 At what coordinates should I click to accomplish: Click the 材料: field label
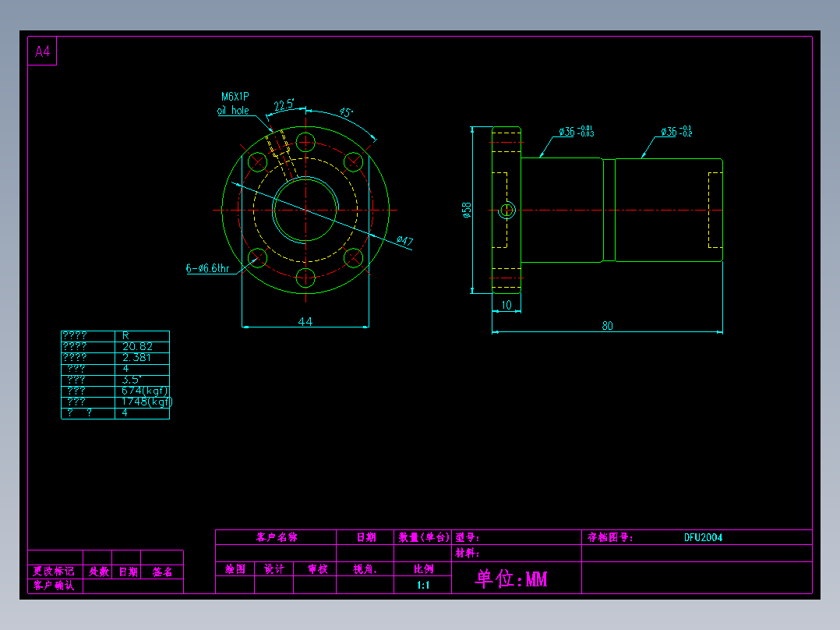[x=468, y=554]
